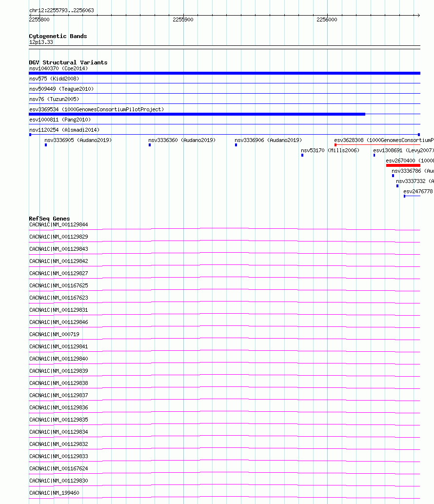Open variant nsv76 (Tuzun2005)
Image resolution: width=434 pixels, height=504 pixels.
tap(54, 100)
